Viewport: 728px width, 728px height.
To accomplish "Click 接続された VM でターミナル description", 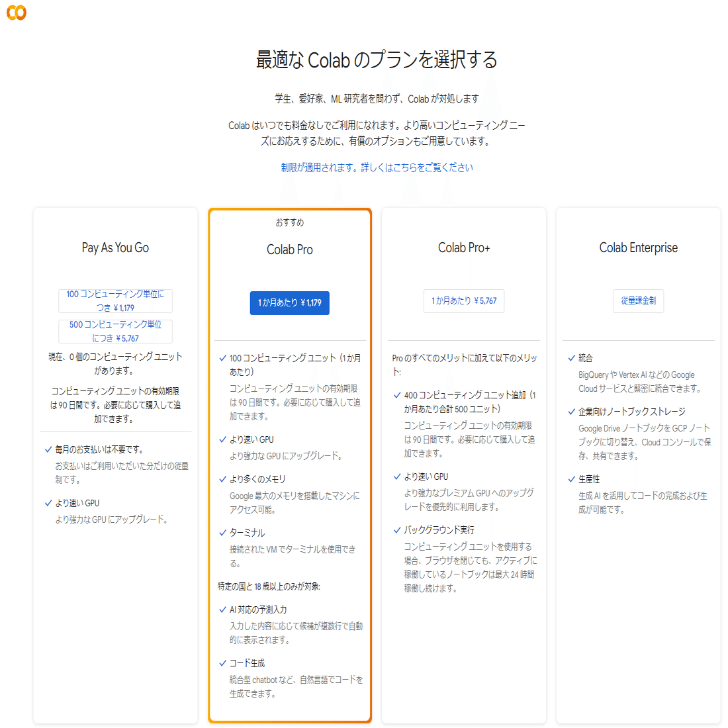I will 293,556.
